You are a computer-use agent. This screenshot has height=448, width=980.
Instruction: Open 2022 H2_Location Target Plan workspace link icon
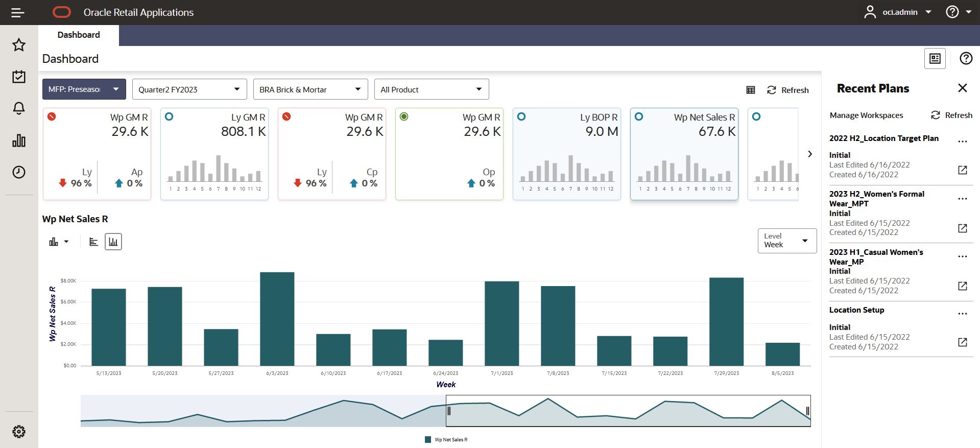(963, 170)
